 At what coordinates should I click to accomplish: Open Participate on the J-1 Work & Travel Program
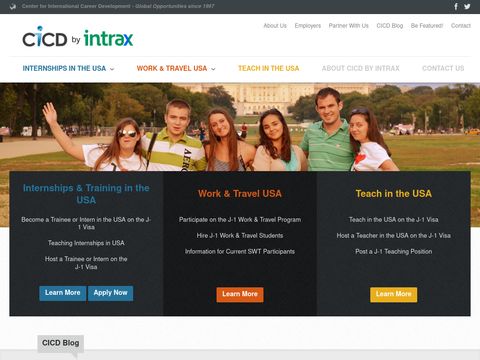[240, 220]
